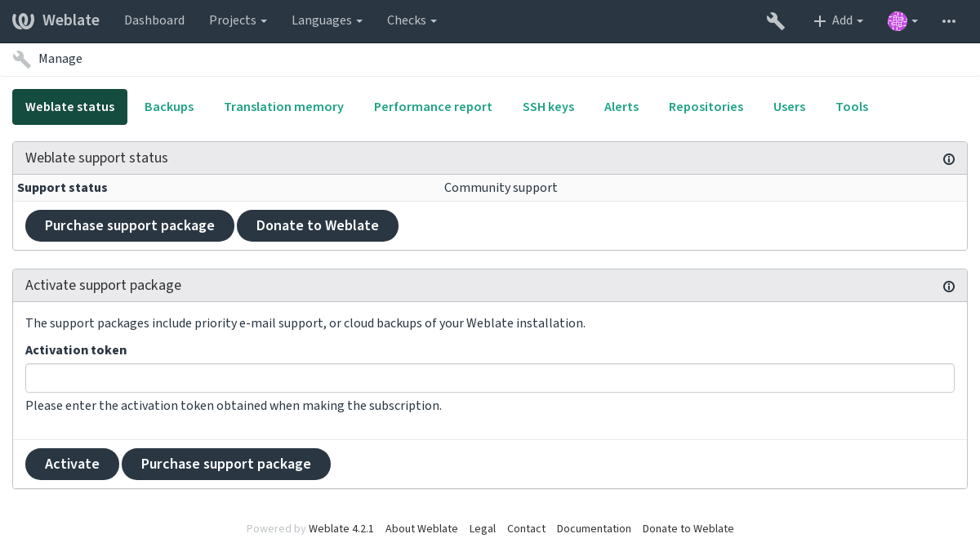The width and height of the screenshot is (980, 556).
Task: Click Purchase support package in status panel
Action: coord(130,225)
